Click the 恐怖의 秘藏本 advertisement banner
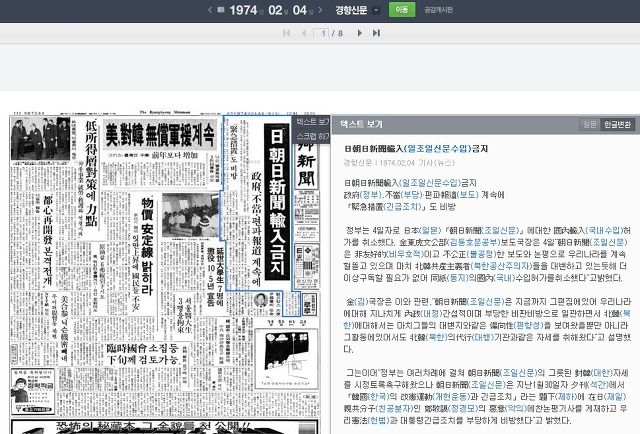This screenshot has height=434, width=640. pyautogui.click(x=164, y=427)
